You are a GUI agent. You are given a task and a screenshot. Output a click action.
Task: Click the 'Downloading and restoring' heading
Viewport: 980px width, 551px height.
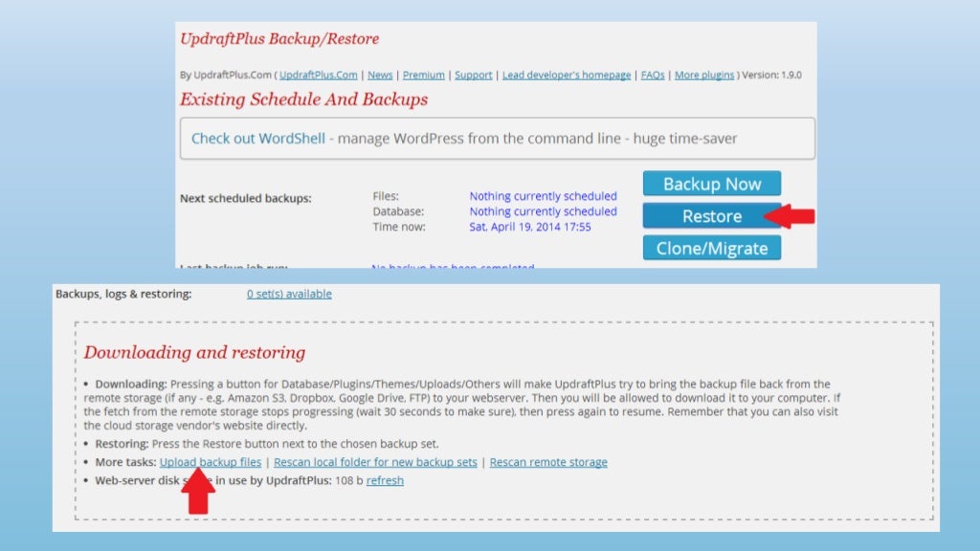point(194,352)
